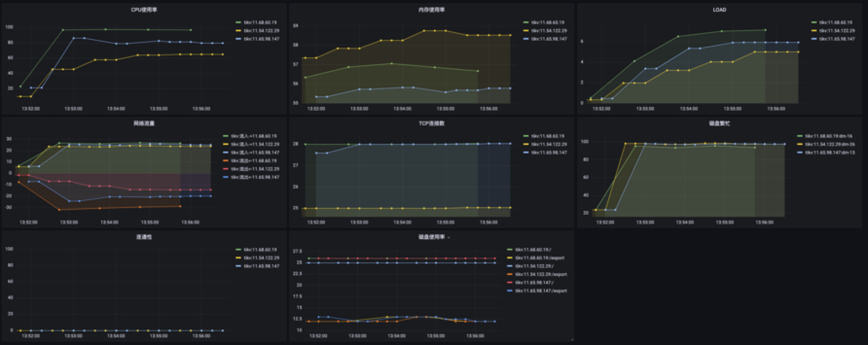The image size is (868, 345).
Task: Open the CPU使用率 panel title menu
Action: coord(144,10)
